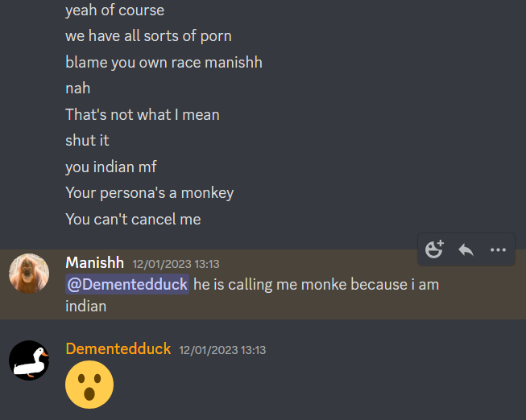Viewport: 526px width, 420px height.
Task: Click the Manishh username
Action: point(94,262)
